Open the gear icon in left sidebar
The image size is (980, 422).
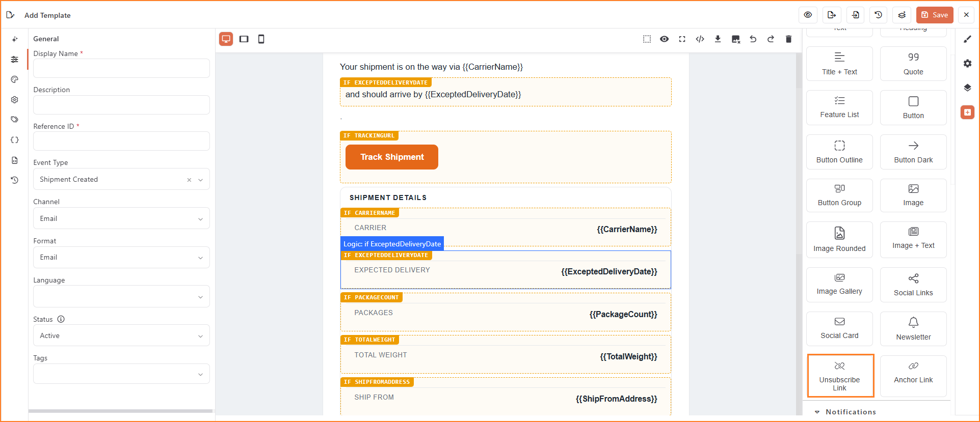(15, 100)
